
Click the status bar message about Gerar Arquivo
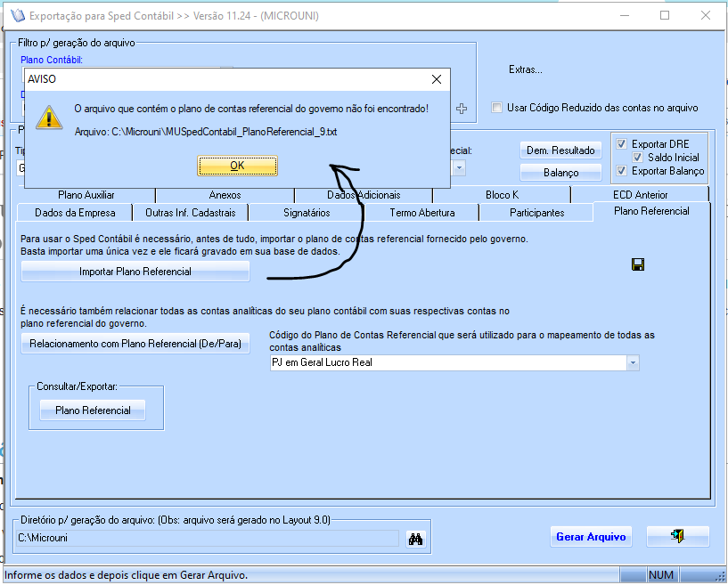click(126, 575)
